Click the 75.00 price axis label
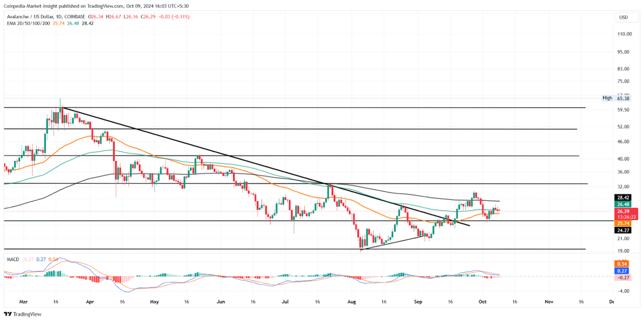This screenshot has width=644, height=321. tap(624, 81)
